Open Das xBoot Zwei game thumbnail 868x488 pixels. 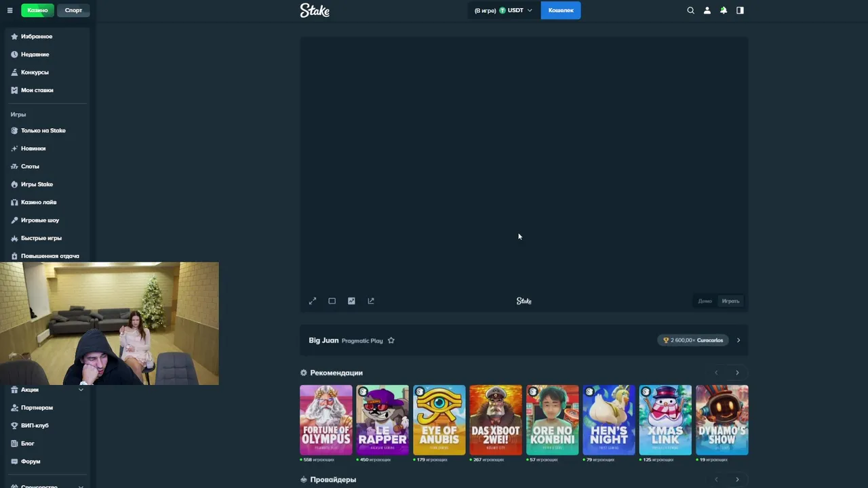496,420
